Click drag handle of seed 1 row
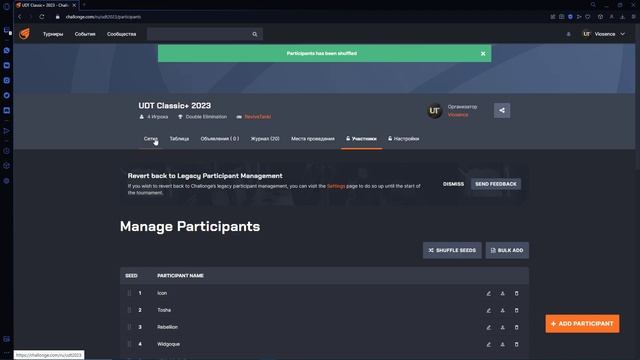 (129, 293)
